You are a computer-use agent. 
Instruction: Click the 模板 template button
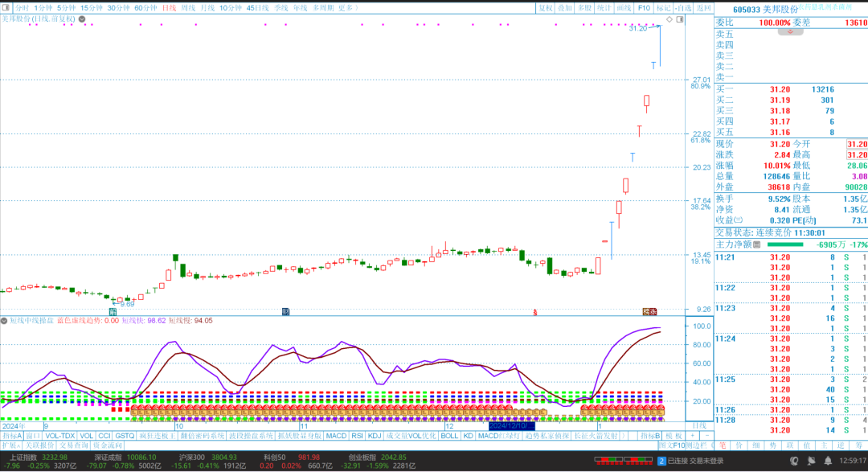(x=674, y=436)
